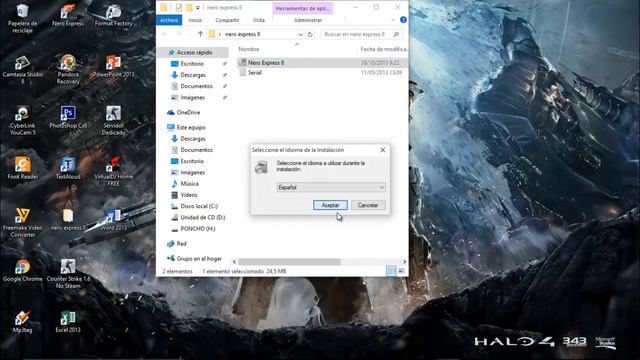
Task: Launch Nero Express desktop shortcut
Action: [68, 16]
